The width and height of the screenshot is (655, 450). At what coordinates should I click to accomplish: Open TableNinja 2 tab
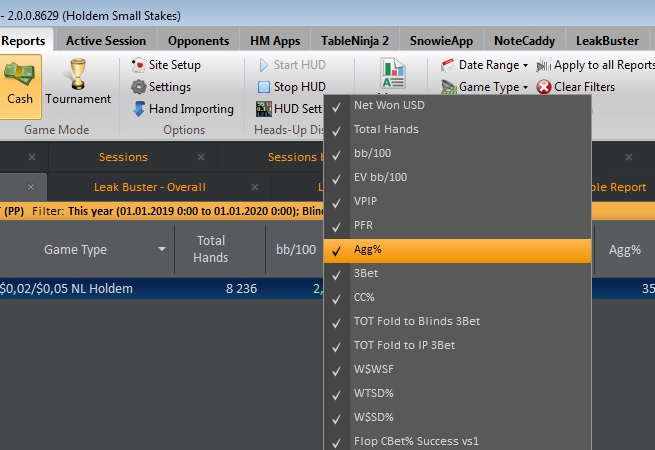355,41
